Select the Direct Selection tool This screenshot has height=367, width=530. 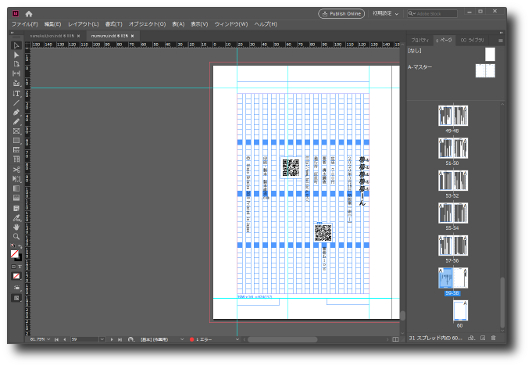pos(16,55)
